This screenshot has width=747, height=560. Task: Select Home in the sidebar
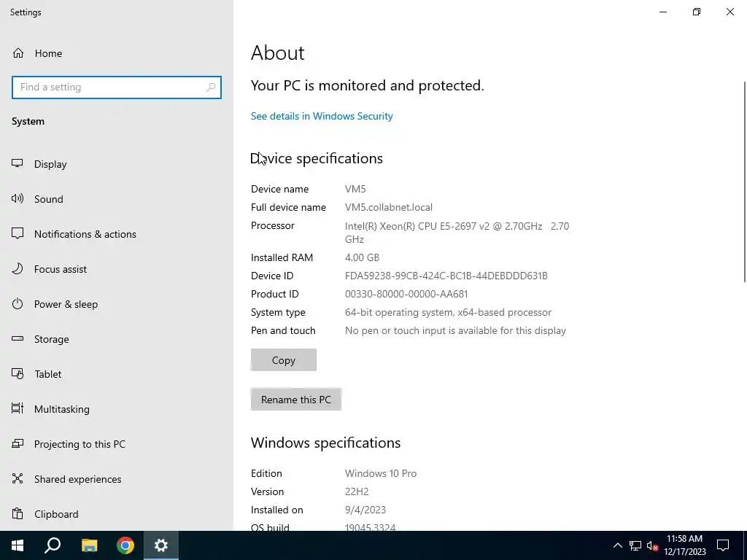pos(48,53)
